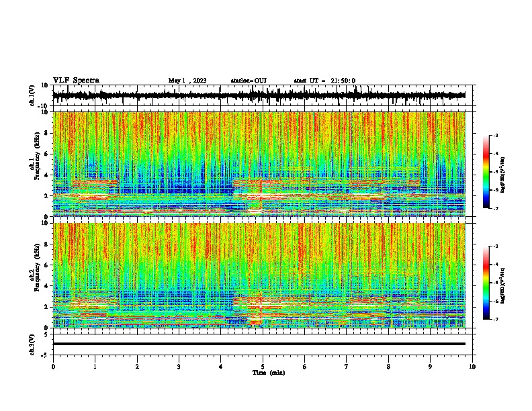Click the time axis tick label 5
Viewport: 532px width, 411px height.
click(x=263, y=367)
